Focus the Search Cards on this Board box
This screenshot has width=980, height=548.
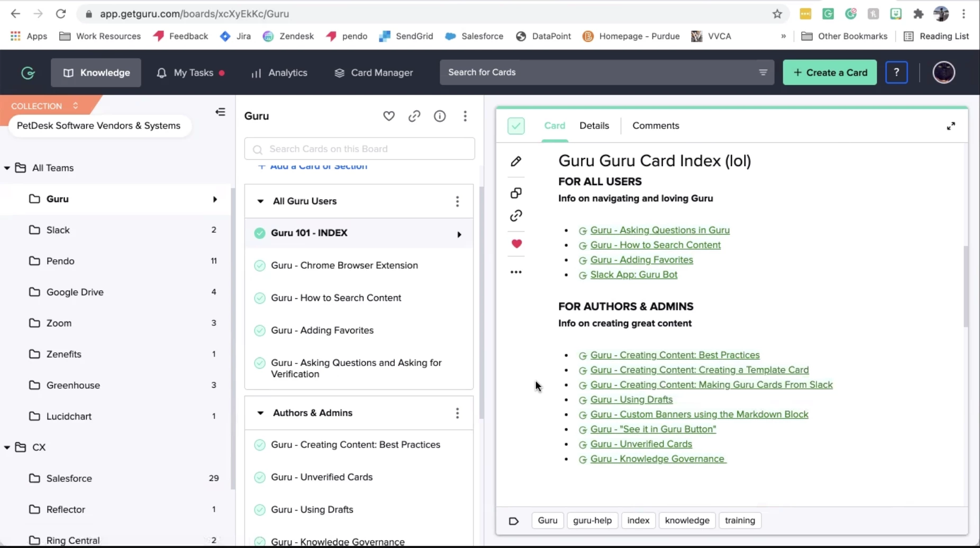click(359, 149)
